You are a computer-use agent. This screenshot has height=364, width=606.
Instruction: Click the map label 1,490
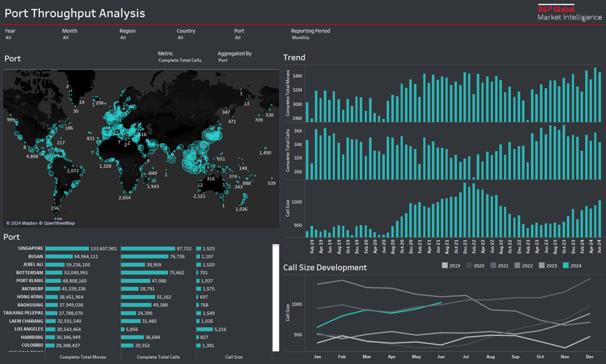pyautogui.click(x=265, y=153)
